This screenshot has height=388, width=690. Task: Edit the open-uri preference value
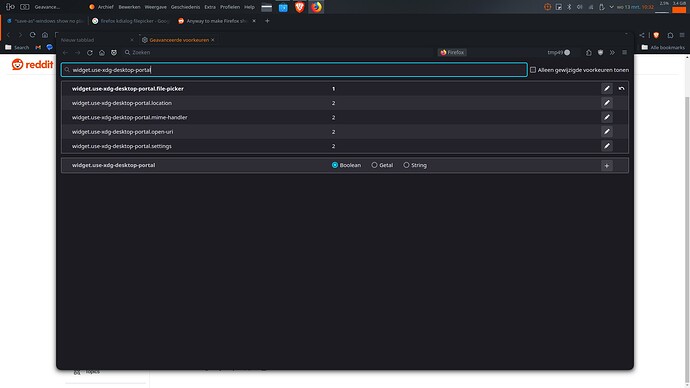pos(606,132)
